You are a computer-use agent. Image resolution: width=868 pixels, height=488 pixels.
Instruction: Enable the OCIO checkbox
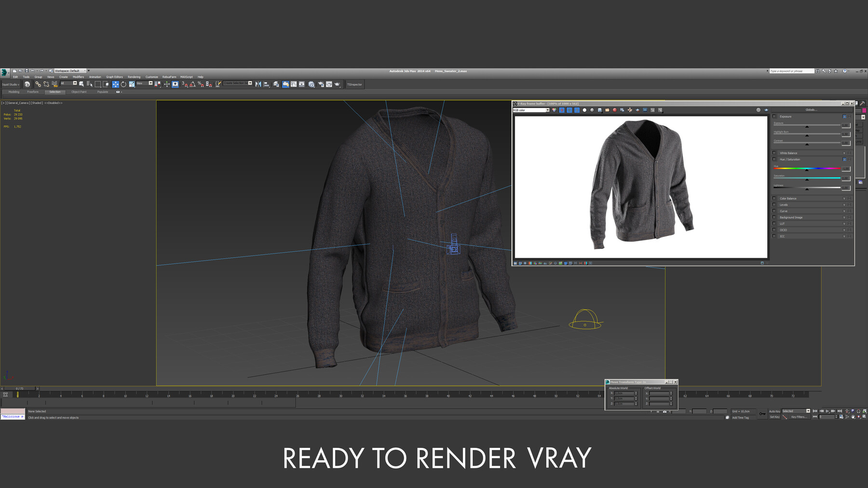click(774, 230)
